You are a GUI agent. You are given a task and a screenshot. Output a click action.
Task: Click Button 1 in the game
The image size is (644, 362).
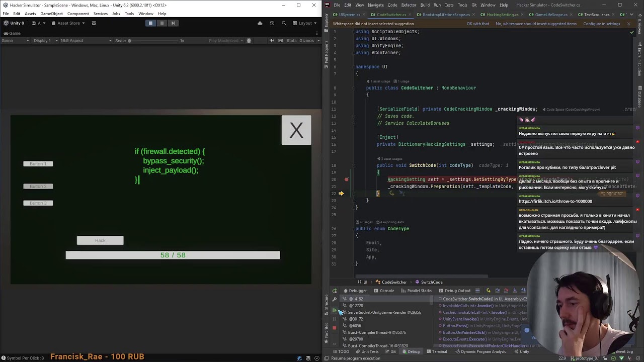tap(38, 164)
